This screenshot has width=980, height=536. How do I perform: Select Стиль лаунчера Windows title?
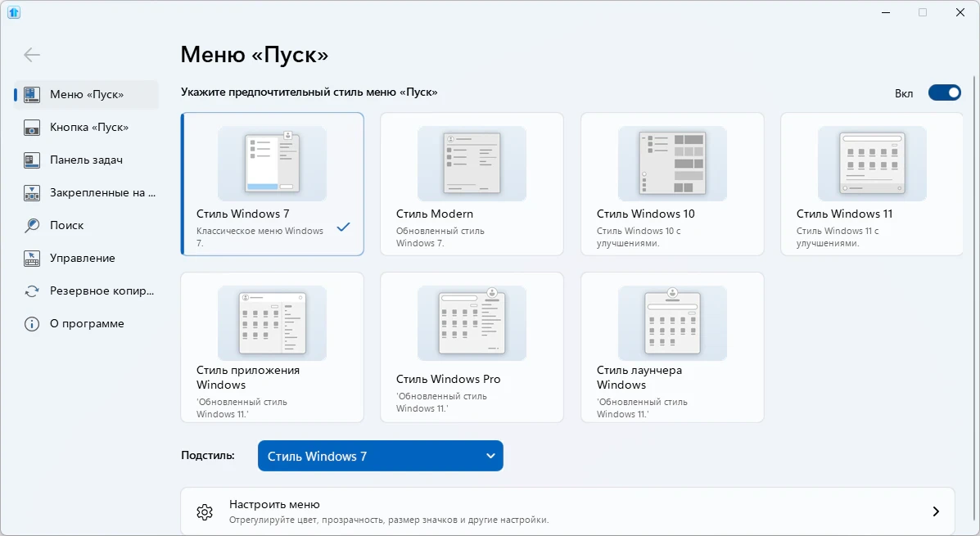pos(639,377)
